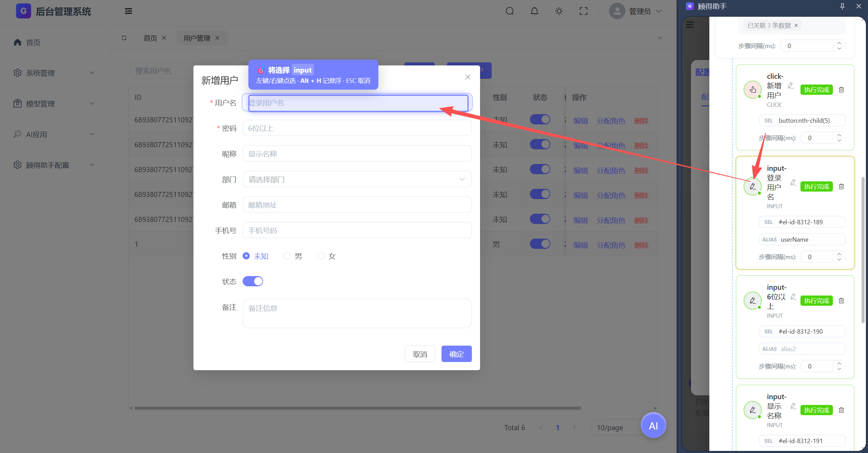Click the search magnifier icon in header
Image resolution: width=868 pixels, height=453 pixels.
pyautogui.click(x=510, y=11)
